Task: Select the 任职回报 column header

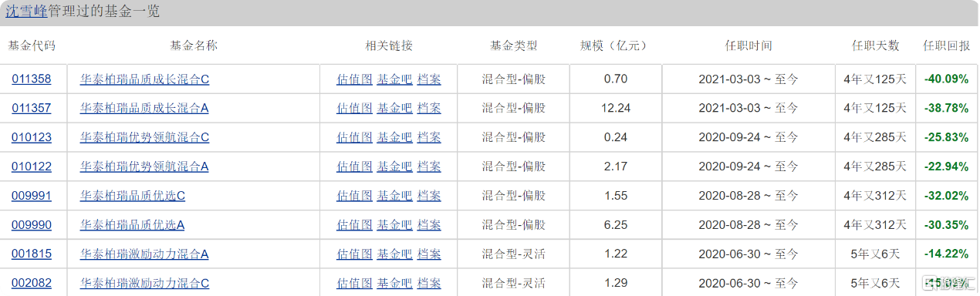Action: pos(947,45)
